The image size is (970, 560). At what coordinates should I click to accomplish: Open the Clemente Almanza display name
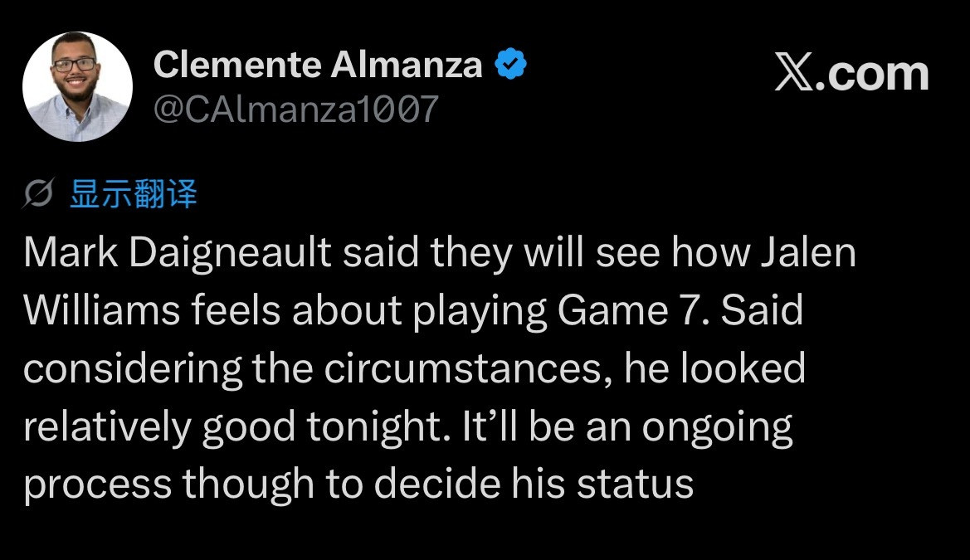coord(317,65)
